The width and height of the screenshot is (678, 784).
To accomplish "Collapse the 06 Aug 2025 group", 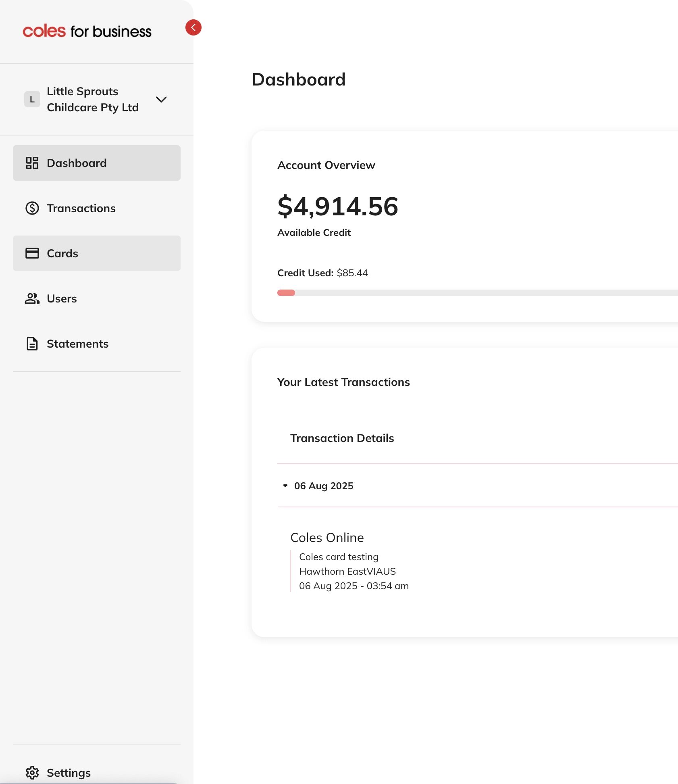I will click(285, 486).
